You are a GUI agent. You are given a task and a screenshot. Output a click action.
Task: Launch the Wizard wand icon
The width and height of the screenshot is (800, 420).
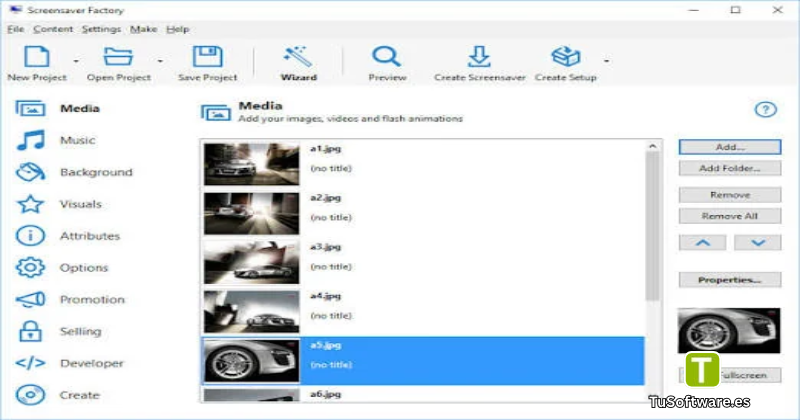point(298,57)
